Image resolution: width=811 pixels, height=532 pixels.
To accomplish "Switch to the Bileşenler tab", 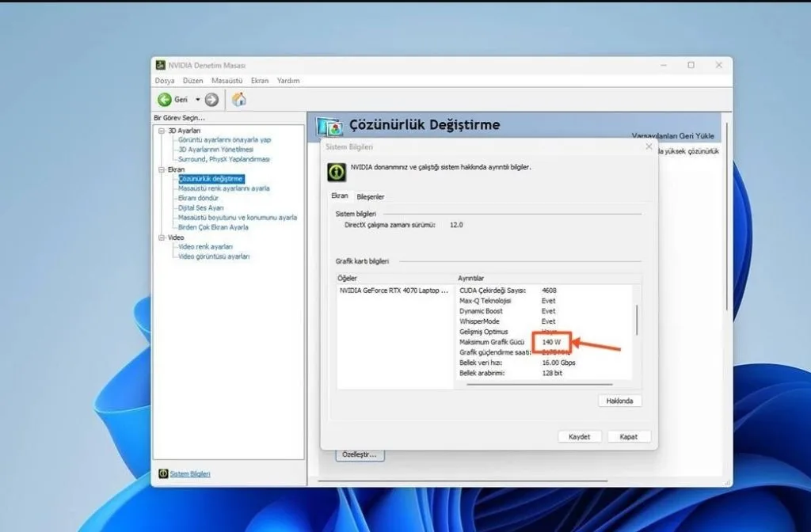I will point(371,197).
